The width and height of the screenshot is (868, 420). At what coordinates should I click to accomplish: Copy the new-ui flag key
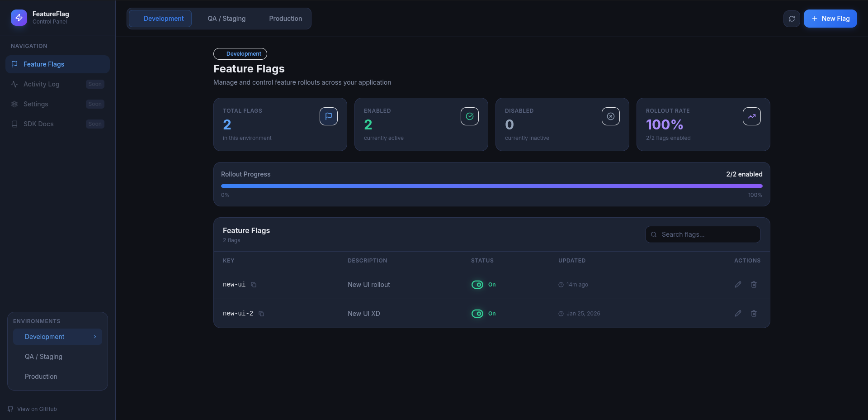click(254, 285)
